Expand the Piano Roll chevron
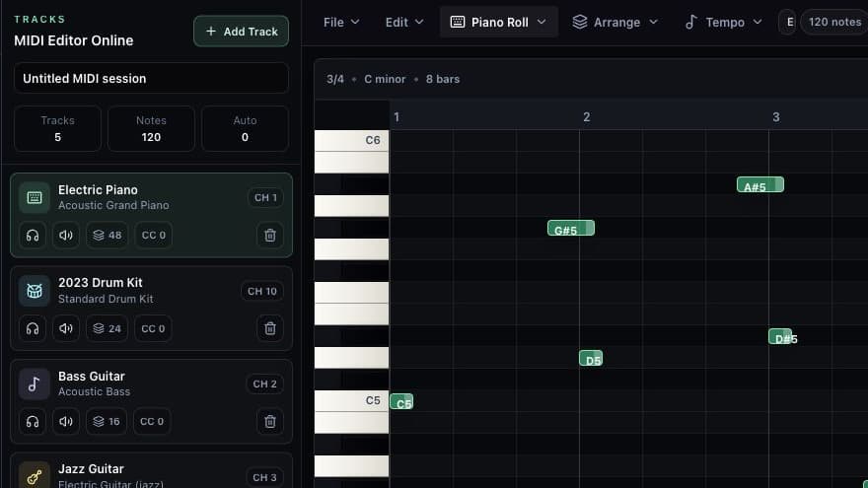The image size is (868, 488). (542, 22)
